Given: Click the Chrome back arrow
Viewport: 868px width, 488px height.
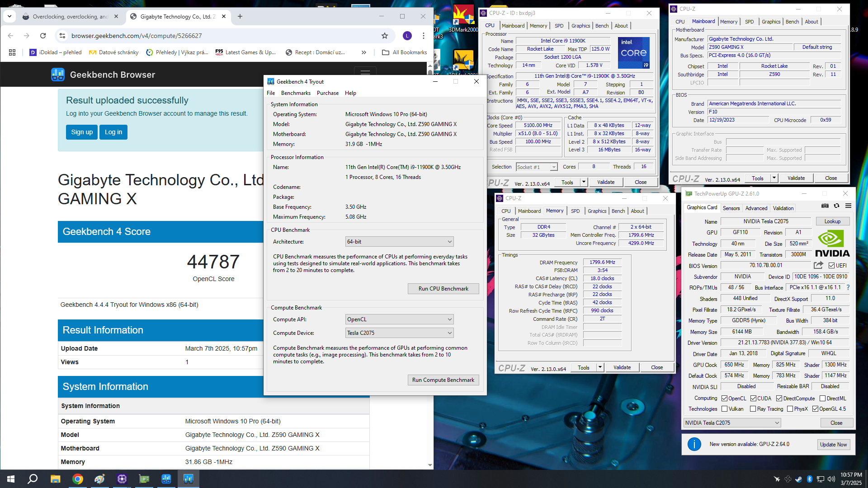Looking at the screenshot, I should tap(10, 36).
